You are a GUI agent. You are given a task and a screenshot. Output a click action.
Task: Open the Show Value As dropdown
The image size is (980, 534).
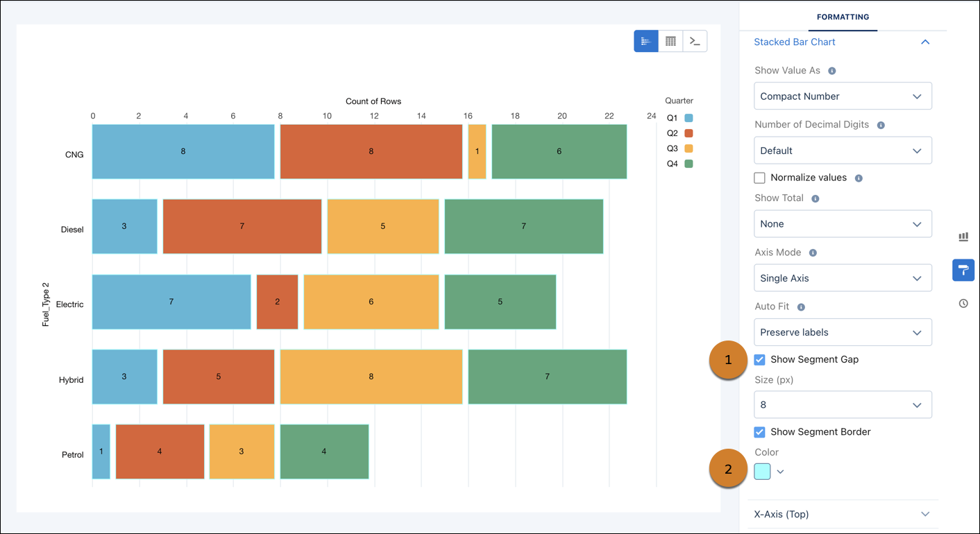(843, 96)
